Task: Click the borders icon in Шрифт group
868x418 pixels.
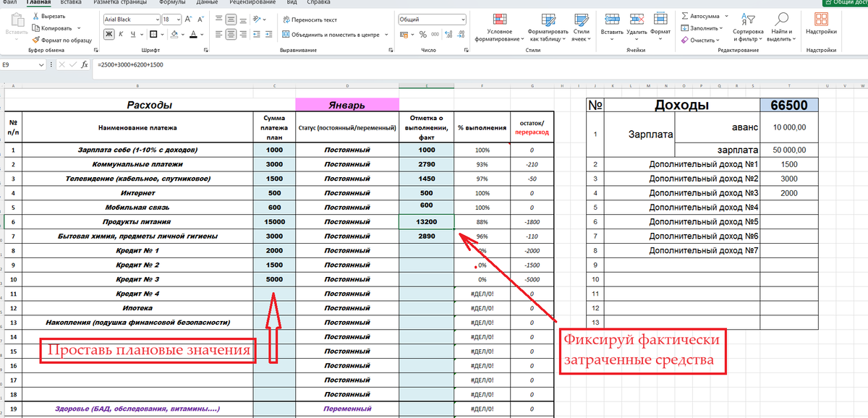Action: pyautogui.click(x=153, y=34)
